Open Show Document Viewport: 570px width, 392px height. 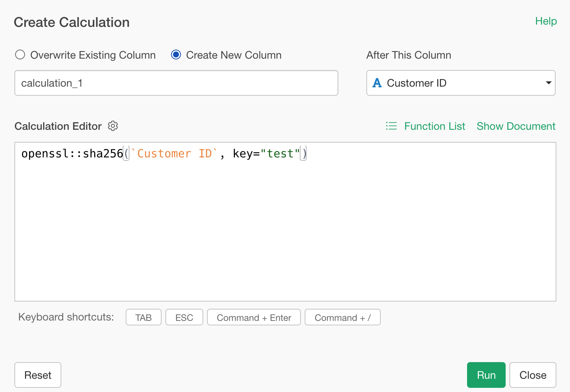515,126
